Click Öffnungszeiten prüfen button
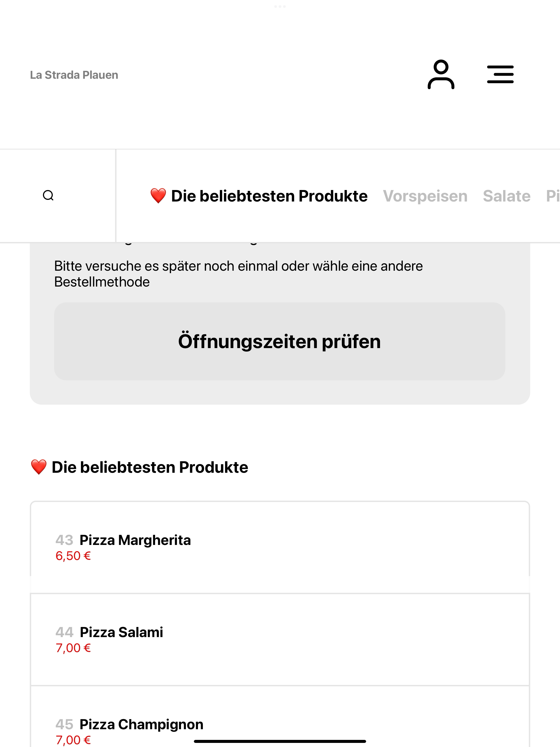Viewport: 560px width, 747px height. coord(280,342)
